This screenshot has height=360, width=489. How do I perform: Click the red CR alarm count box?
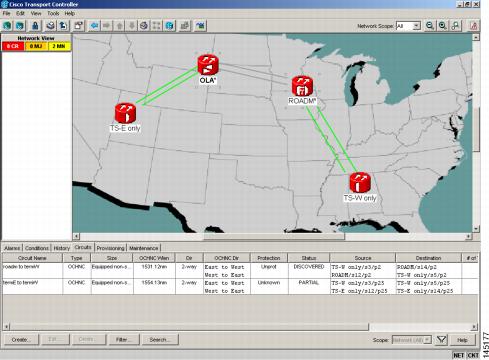13,46
